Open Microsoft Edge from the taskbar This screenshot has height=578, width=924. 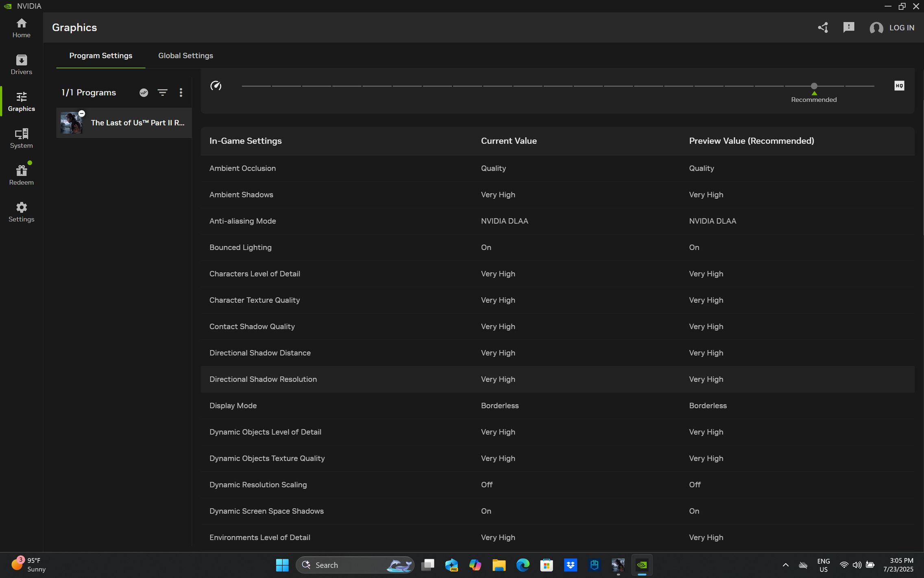point(523,565)
